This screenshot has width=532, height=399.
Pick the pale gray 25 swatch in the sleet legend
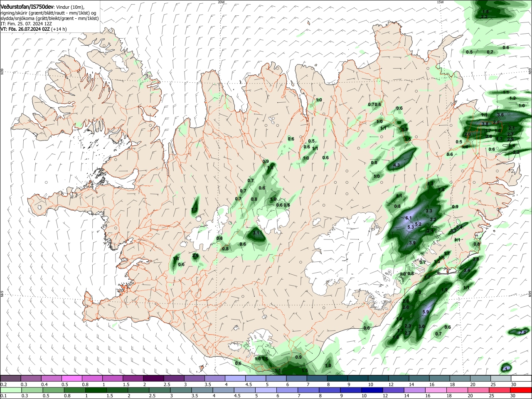[x=501, y=378]
